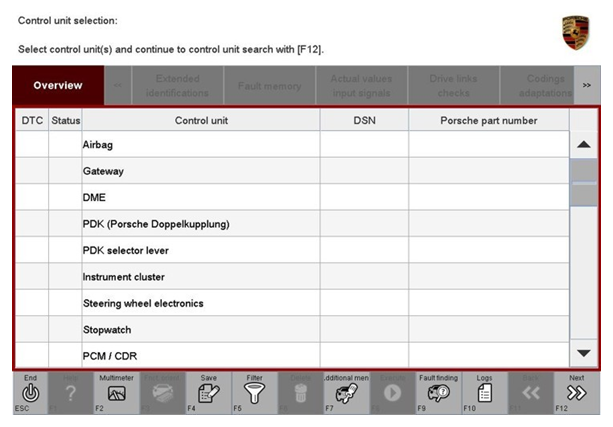Click the Porsche crest logo

[x=575, y=32]
